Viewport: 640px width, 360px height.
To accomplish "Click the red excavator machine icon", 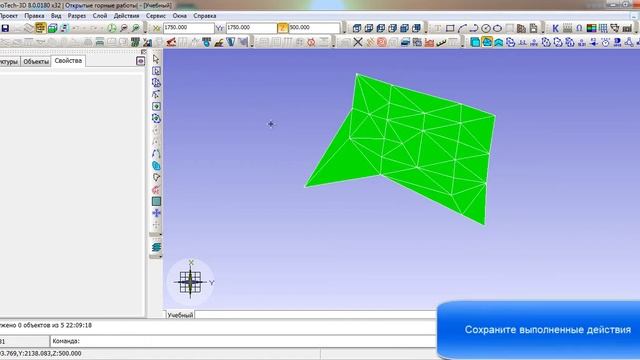I will (171, 42).
